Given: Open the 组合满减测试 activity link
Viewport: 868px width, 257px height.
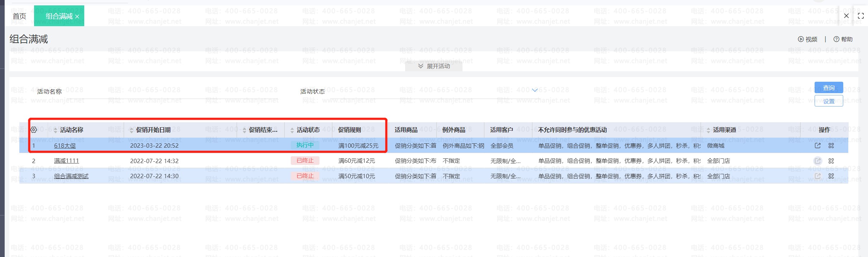Looking at the screenshot, I should (71, 176).
